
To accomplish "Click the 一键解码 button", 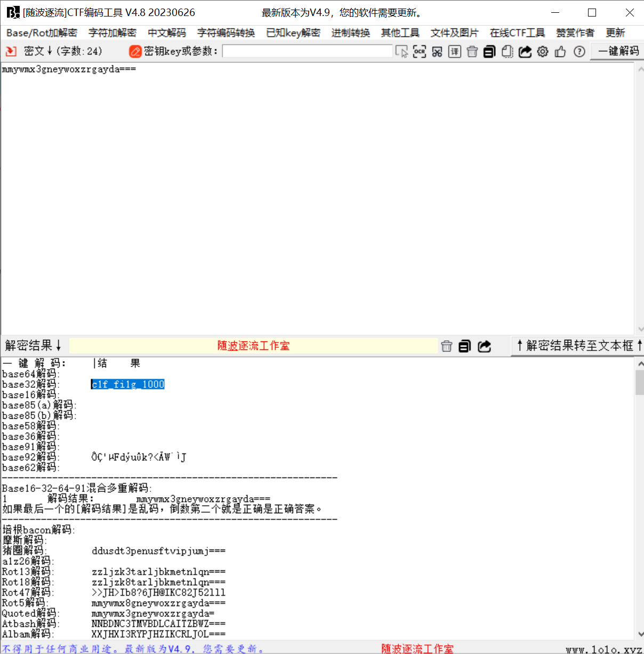I will point(618,51).
